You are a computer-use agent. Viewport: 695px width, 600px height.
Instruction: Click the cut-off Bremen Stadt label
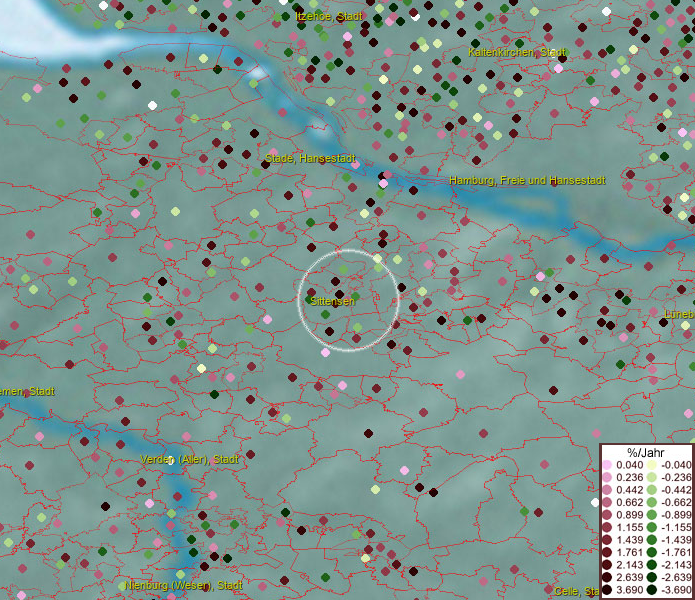coord(27,391)
